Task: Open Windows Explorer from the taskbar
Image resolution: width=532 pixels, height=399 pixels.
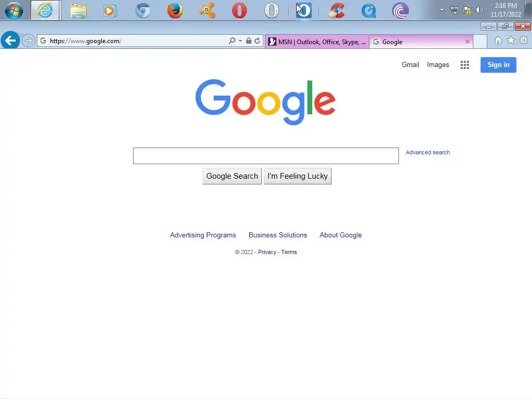Action: tap(78, 10)
